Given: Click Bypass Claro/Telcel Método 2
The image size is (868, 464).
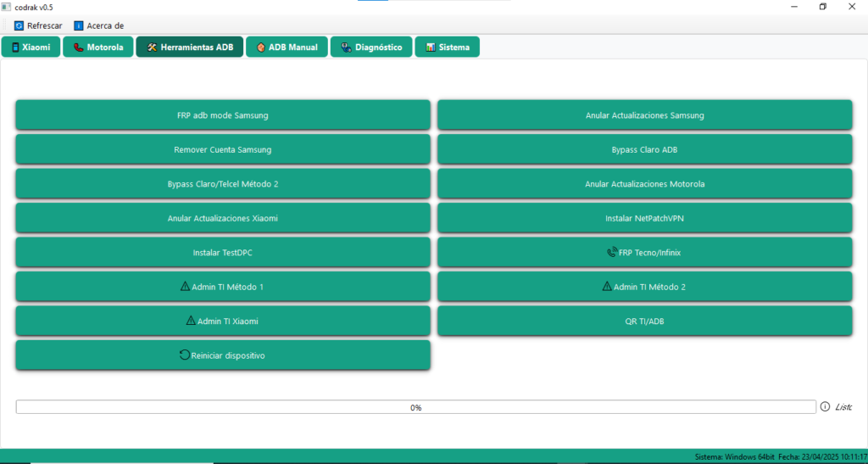Looking at the screenshot, I should [223, 184].
